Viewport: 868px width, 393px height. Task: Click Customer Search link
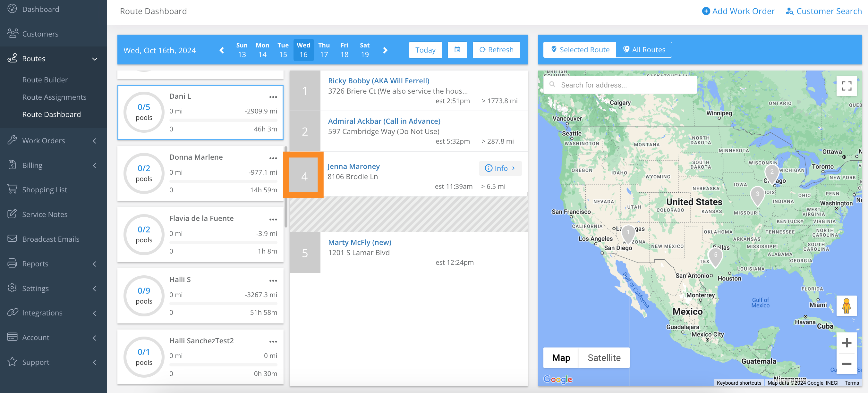pyautogui.click(x=823, y=11)
